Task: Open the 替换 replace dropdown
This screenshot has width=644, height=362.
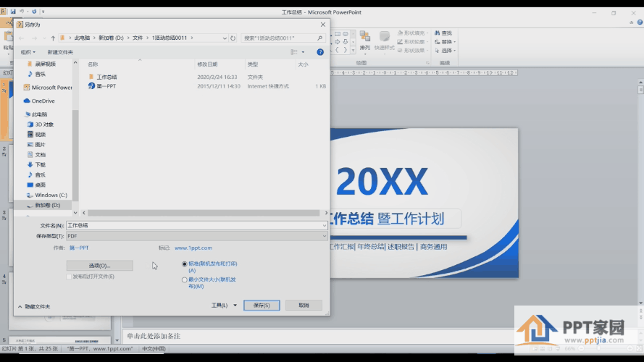Action: 446,42
